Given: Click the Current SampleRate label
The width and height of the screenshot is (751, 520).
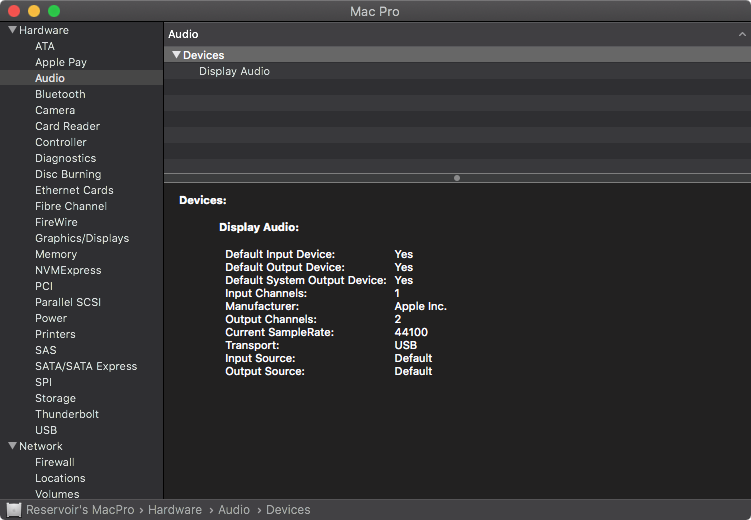Looking at the screenshot, I should coord(279,332).
